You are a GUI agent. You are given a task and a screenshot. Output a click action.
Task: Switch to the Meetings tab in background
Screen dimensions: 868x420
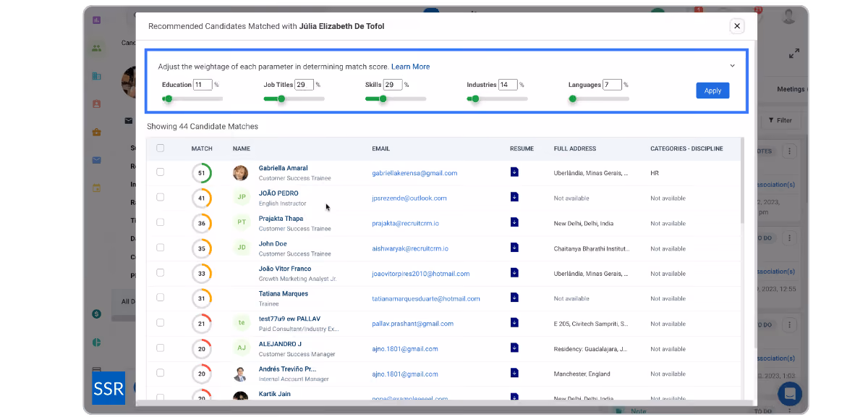click(791, 89)
